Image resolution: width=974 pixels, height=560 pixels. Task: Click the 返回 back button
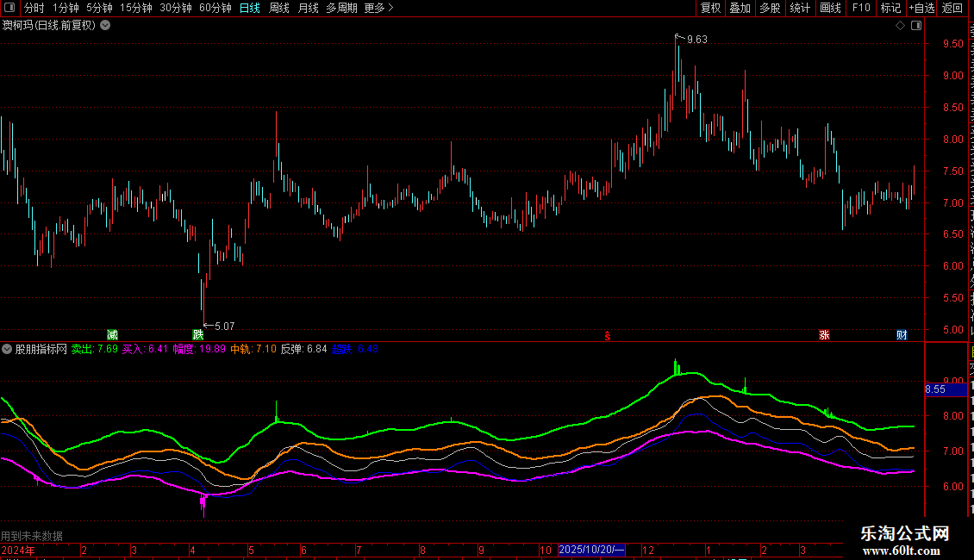coord(952,8)
